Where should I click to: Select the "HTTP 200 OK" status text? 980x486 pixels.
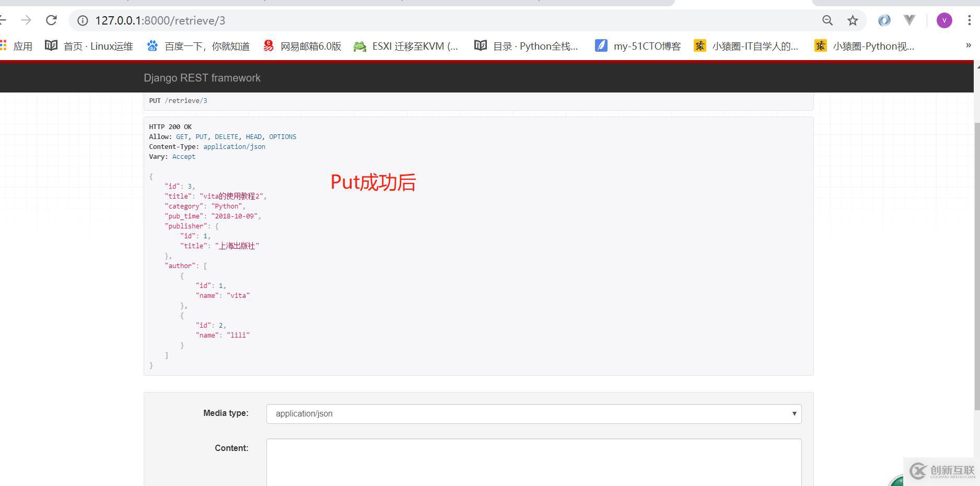(170, 126)
